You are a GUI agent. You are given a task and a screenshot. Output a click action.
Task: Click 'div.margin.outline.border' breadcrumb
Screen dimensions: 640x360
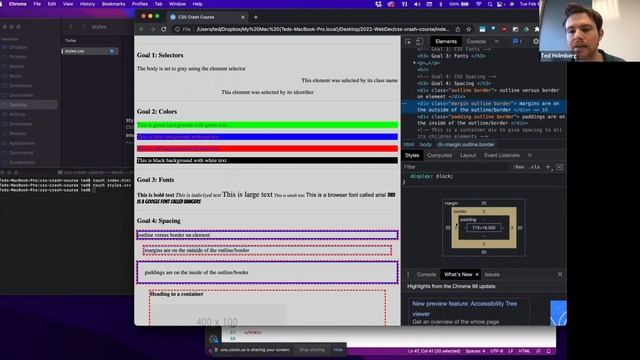click(466, 144)
